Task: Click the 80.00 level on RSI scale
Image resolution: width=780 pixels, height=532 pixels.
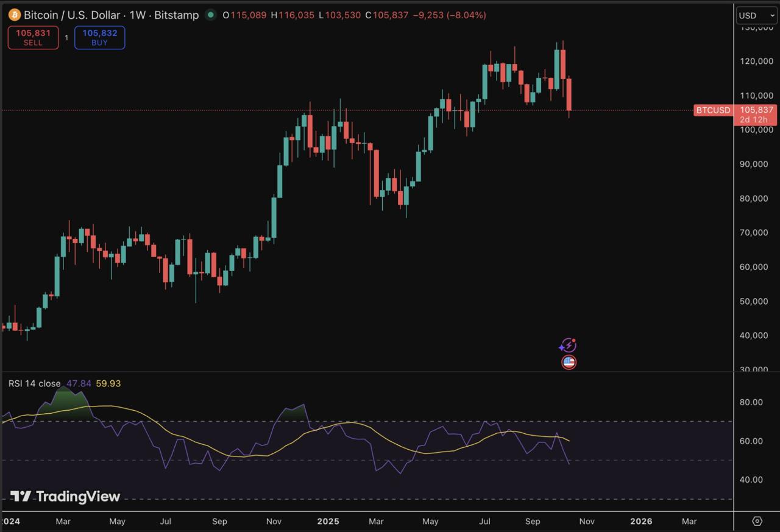Action: [752, 402]
